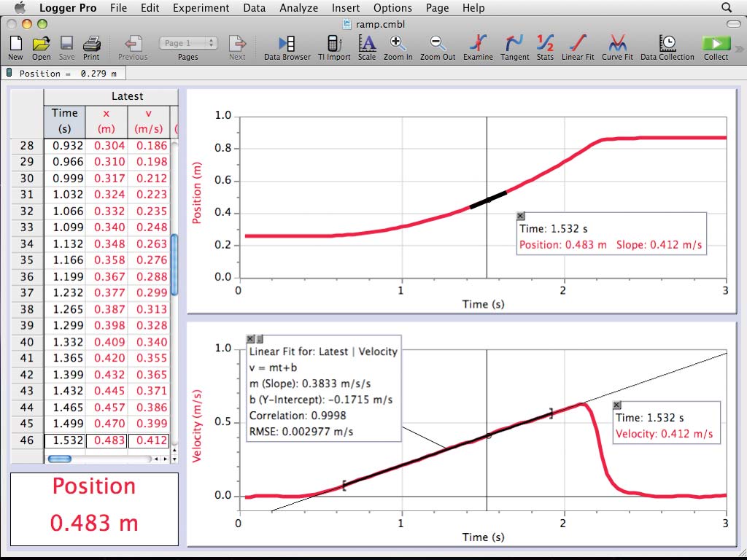This screenshot has width=747, height=560.
Task: Open the Options menu
Action: (x=392, y=8)
